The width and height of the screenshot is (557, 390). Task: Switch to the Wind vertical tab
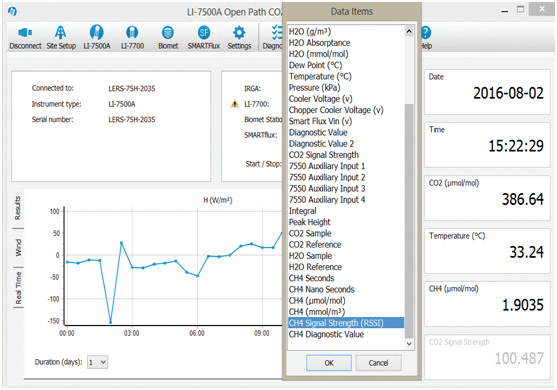pyautogui.click(x=18, y=248)
